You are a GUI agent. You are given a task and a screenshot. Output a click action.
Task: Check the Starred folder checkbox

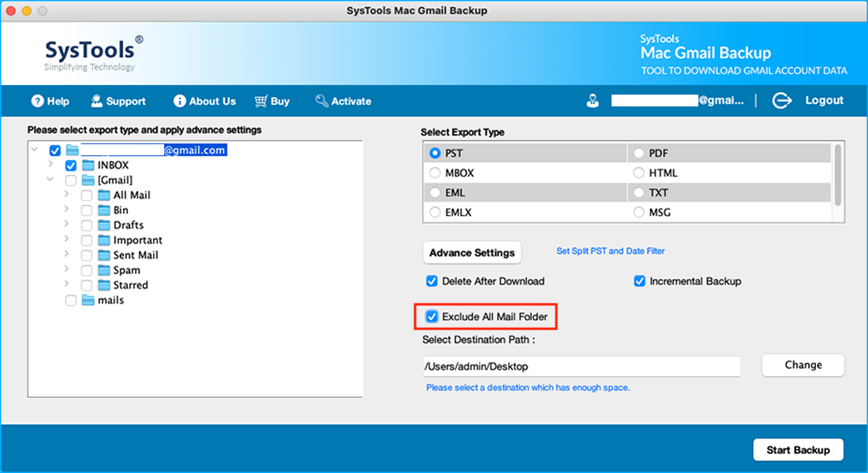click(x=86, y=285)
